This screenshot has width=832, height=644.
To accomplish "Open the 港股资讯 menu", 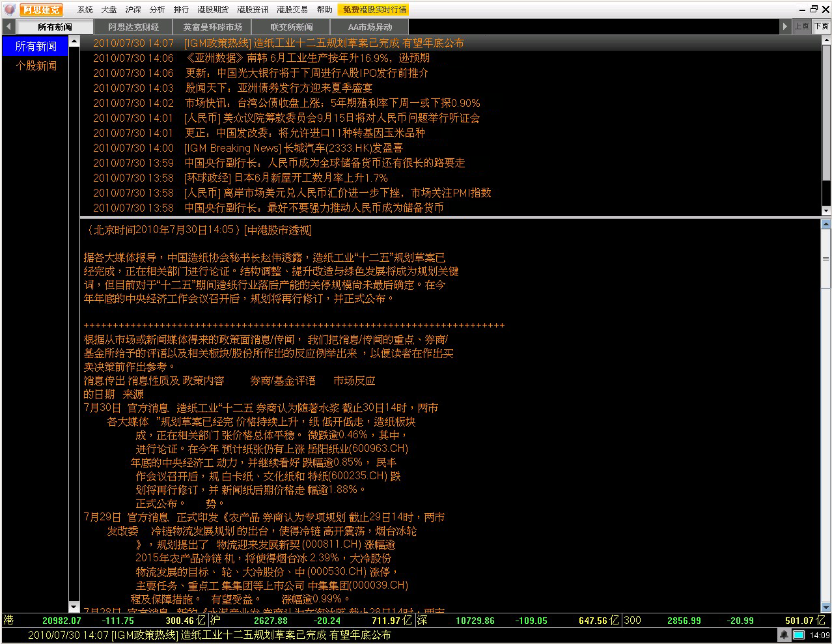I will [253, 9].
